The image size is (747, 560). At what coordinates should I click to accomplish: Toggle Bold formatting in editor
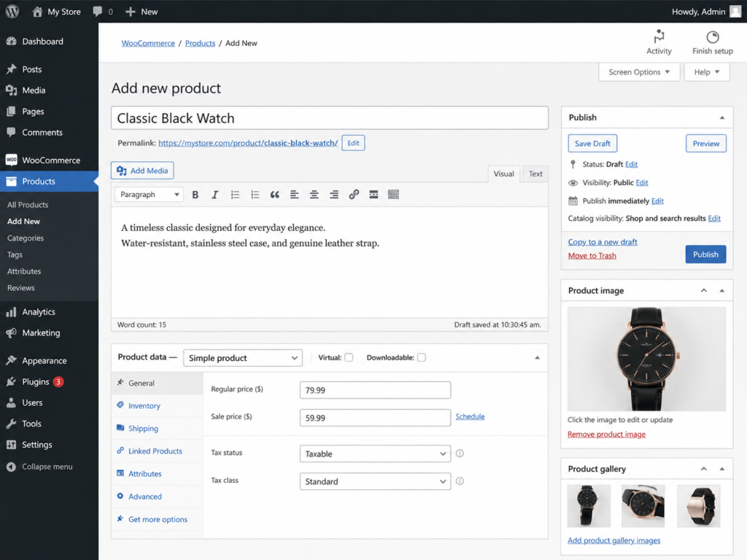click(196, 194)
